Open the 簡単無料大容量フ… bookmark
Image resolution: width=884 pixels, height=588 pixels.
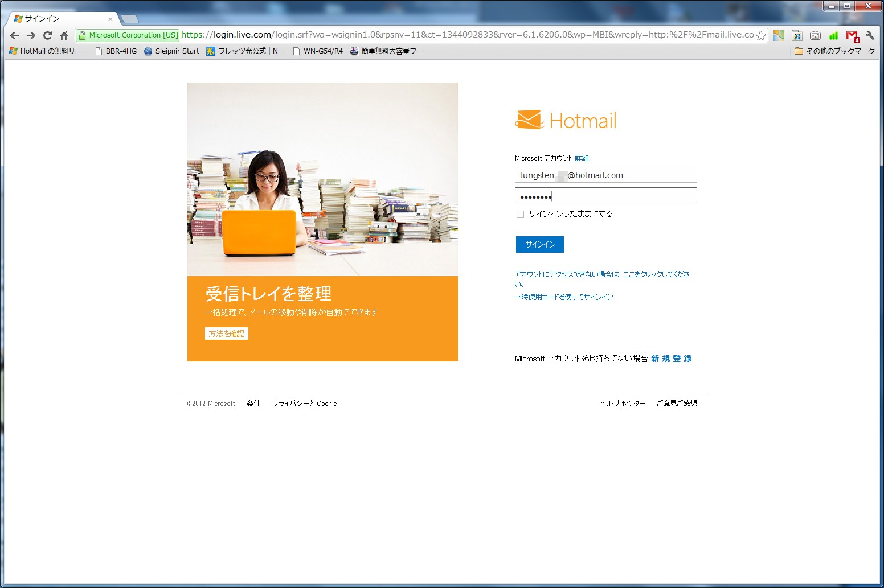coord(386,51)
